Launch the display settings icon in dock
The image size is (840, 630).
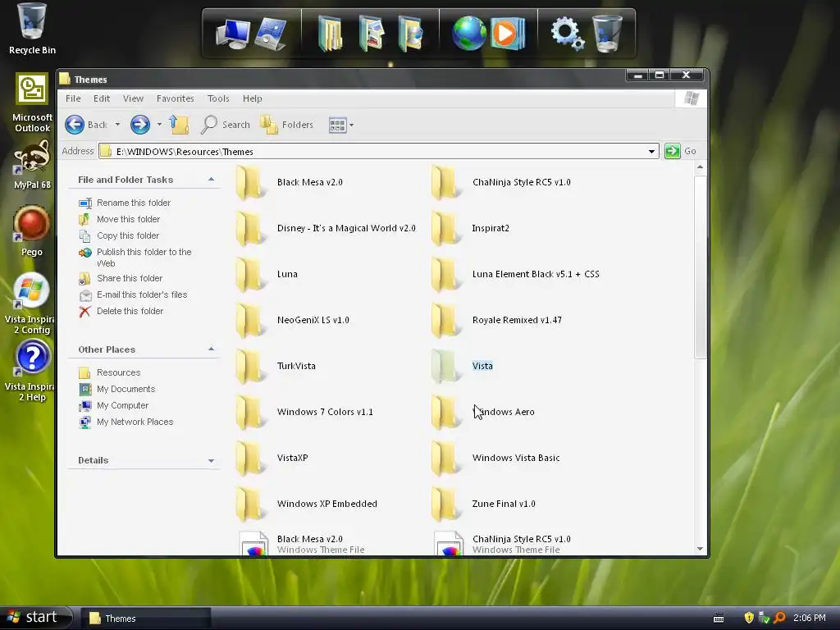(x=271, y=34)
